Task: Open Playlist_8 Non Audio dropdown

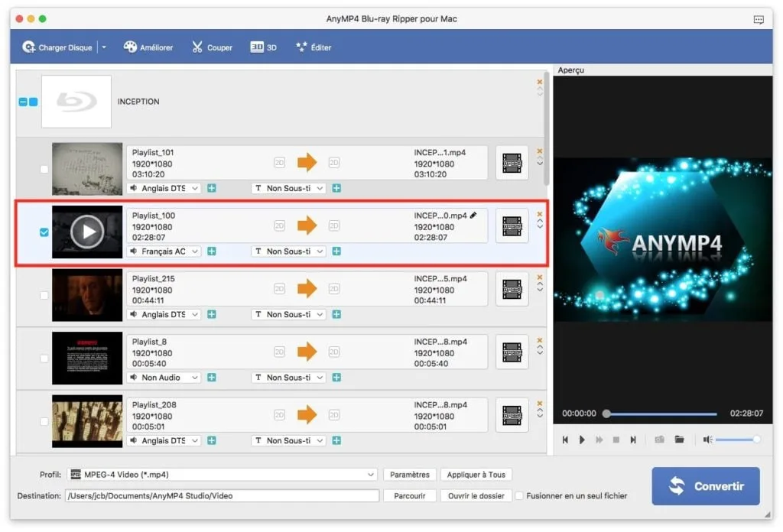Action: pos(164,378)
